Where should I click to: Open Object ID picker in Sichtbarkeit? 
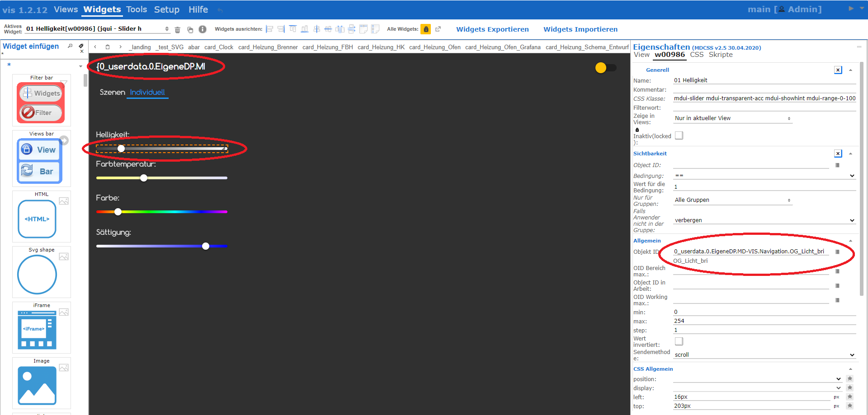(x=837, y=165)
